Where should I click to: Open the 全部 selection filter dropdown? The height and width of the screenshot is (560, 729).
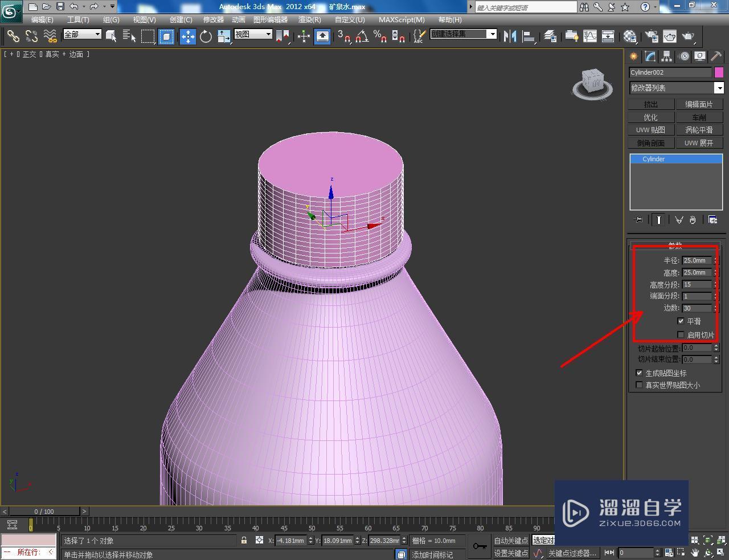82,34
